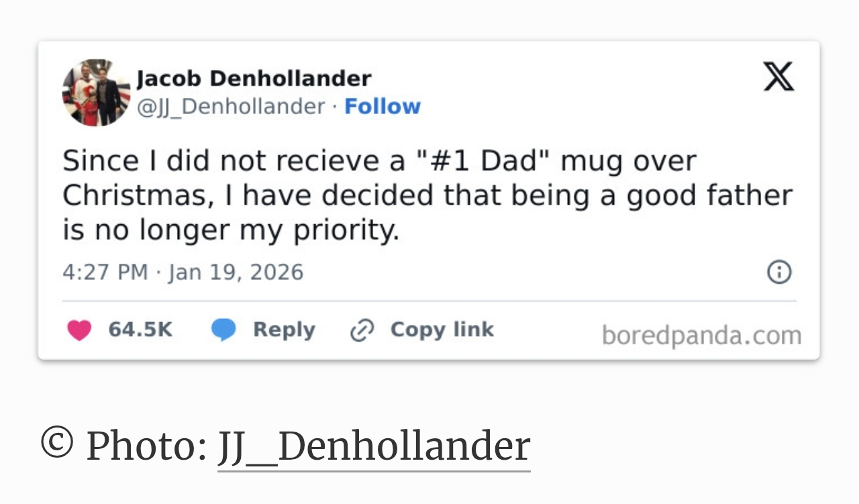
Task: Follow the @JJ_Denhollander account
Action: point(383,107)
